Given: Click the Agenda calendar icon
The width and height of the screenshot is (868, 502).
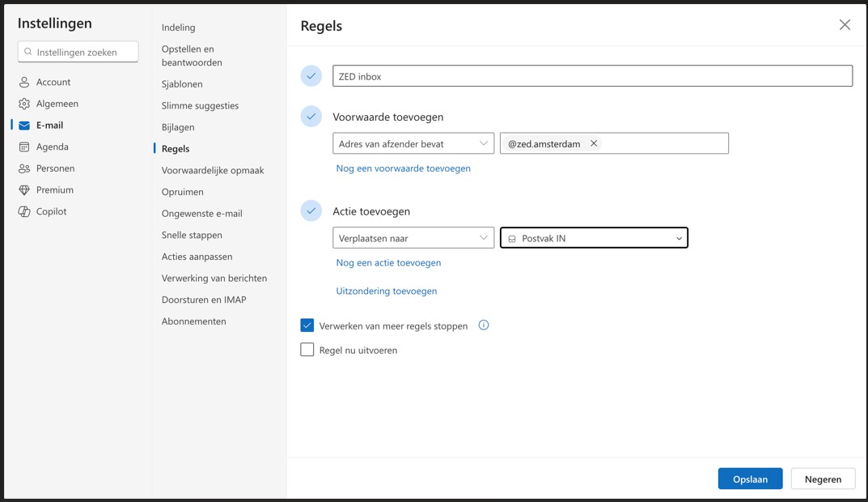Looking at the screenshot, I should point(24,147).
